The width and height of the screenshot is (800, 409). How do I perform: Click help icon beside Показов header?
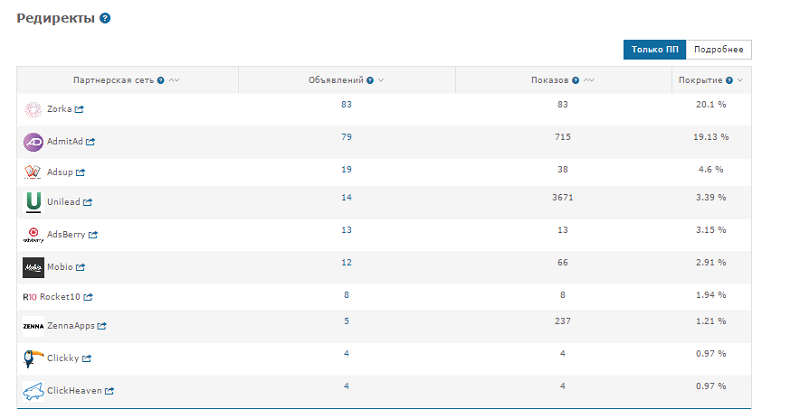click(x=576, y=81)
